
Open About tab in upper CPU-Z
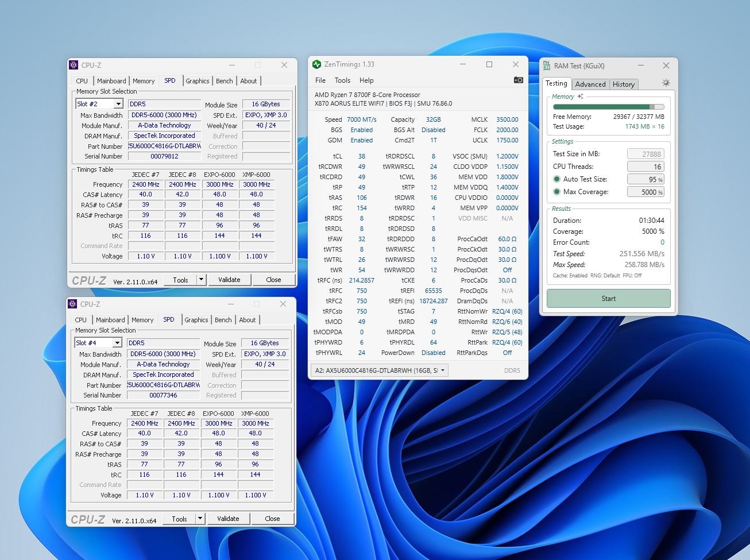(249, 81)
